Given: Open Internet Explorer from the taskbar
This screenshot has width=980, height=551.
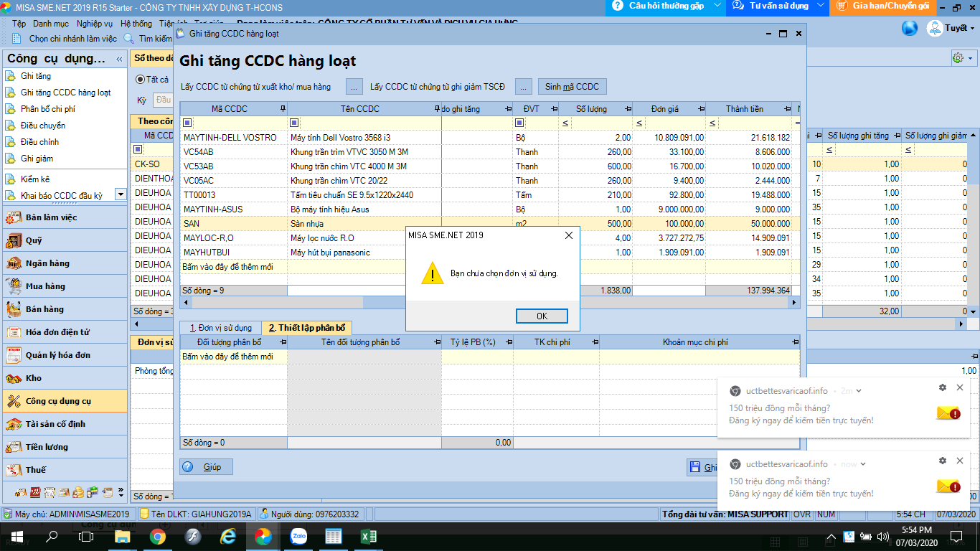Looking at the screenshot, I should pos(228,537).
